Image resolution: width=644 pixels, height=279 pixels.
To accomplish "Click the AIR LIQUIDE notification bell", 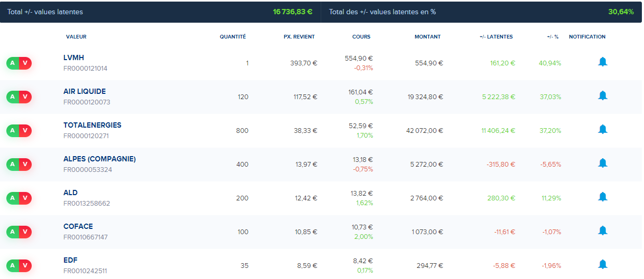I will click(x=603, y=96).
